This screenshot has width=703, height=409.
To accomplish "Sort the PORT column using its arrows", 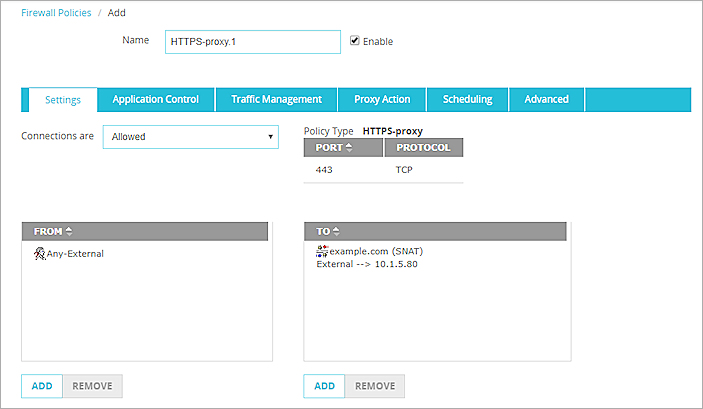I will point(349,148).
